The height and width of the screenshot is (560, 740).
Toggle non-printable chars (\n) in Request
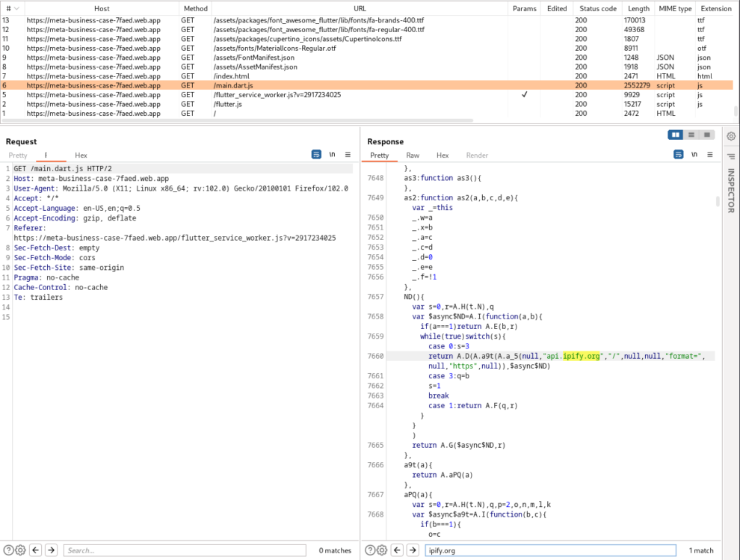pyautogui.click(x=332, y=155)
